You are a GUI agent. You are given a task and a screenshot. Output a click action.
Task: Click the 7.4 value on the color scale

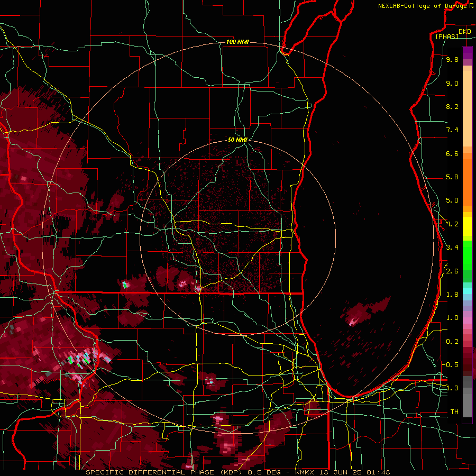point(452,130)
